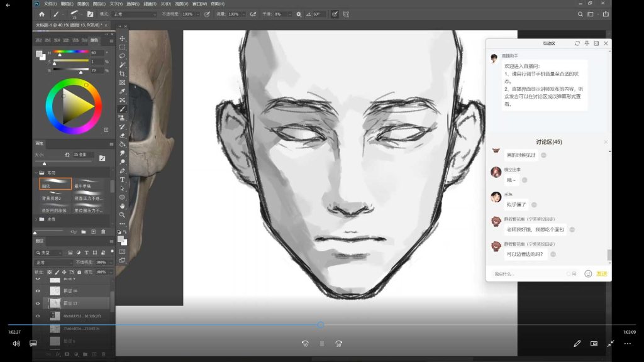Expand the 皮肤 brush folder
The width and height of the screenshot is (644, 362).
(x=36, y=219)
